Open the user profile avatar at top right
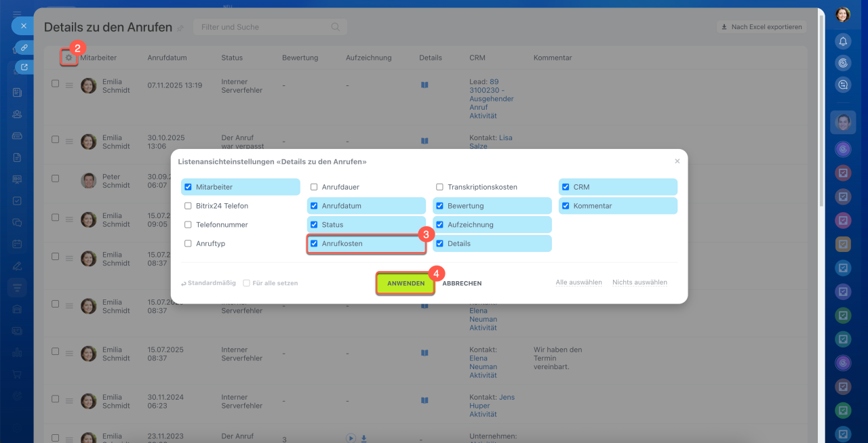868x443 pixels. 843,14
